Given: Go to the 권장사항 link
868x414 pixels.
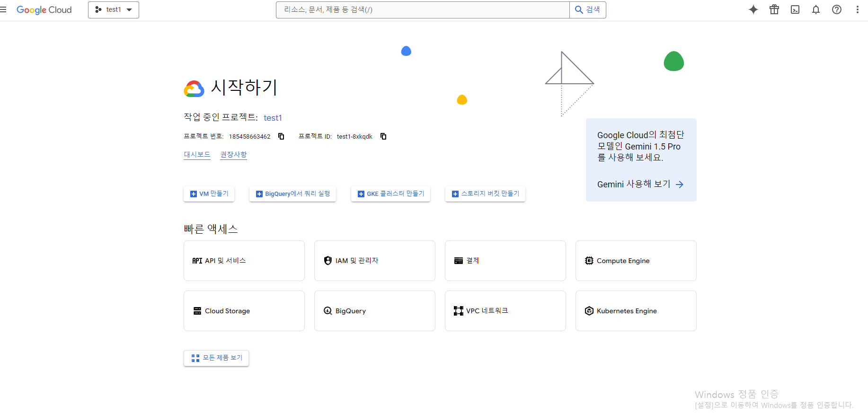Looking at the screenshot, I should [x=233, y=155].
